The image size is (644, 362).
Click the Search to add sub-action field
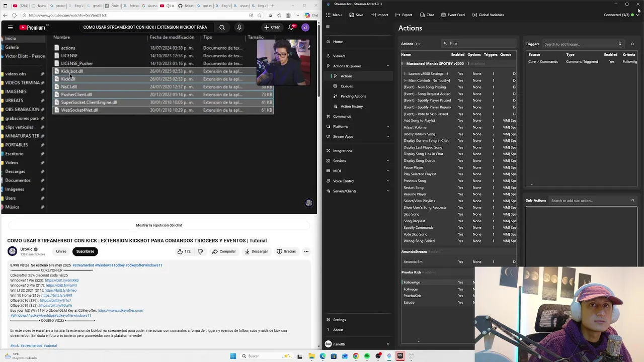coord(592,201)
